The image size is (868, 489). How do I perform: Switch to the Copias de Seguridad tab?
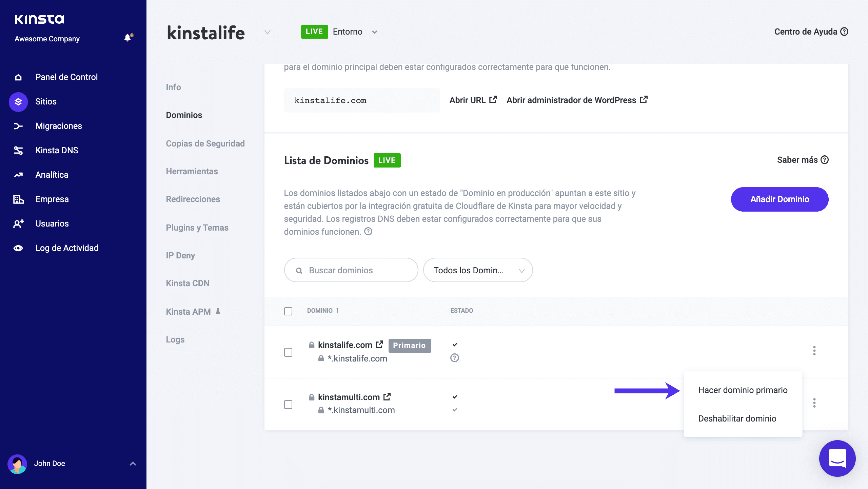pos(205,143)
